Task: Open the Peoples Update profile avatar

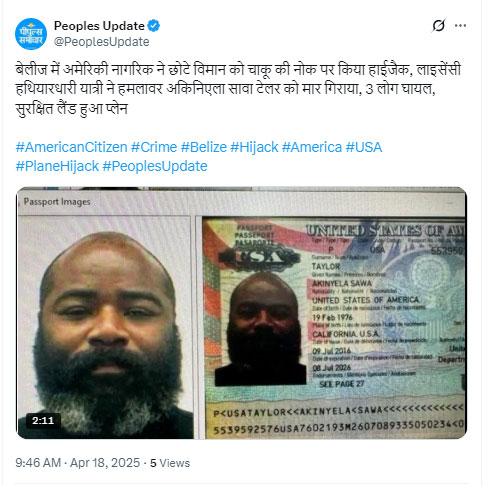Action: point(31,34)
